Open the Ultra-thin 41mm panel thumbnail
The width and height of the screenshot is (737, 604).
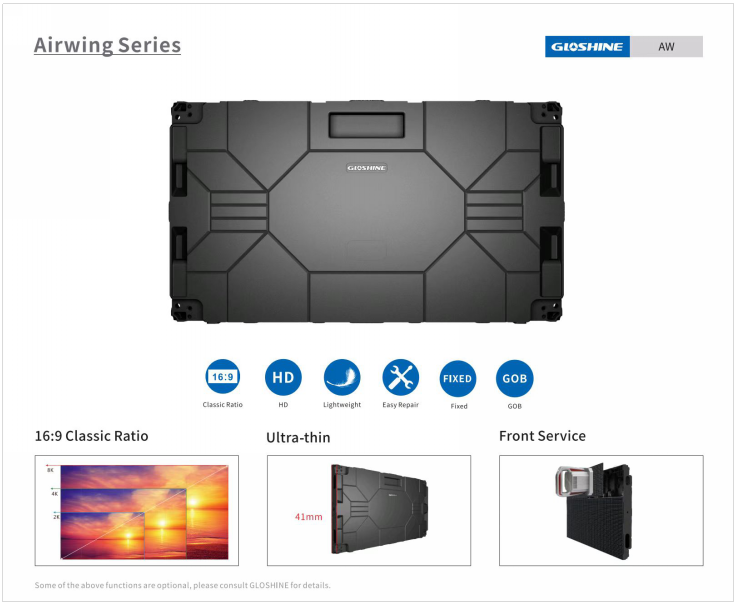369,510
